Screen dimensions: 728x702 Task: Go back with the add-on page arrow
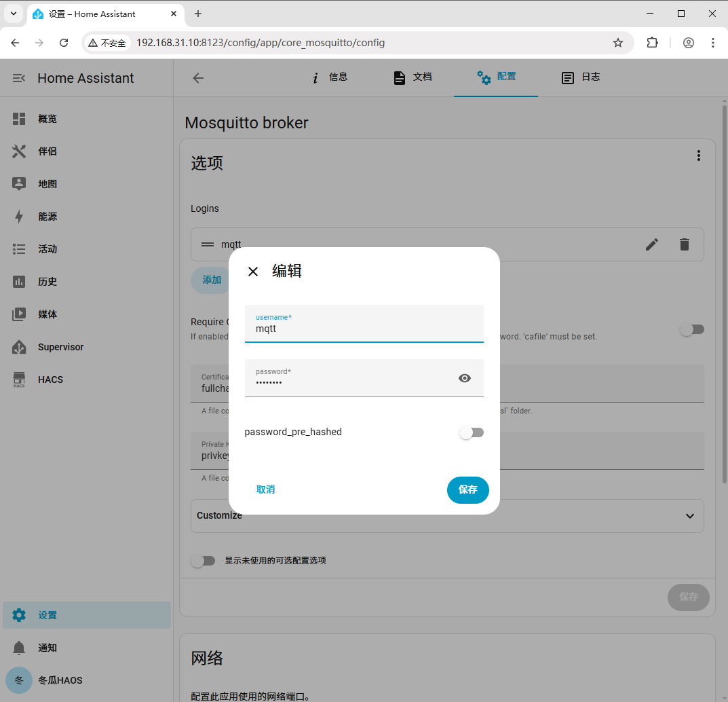tap(198, 78)
